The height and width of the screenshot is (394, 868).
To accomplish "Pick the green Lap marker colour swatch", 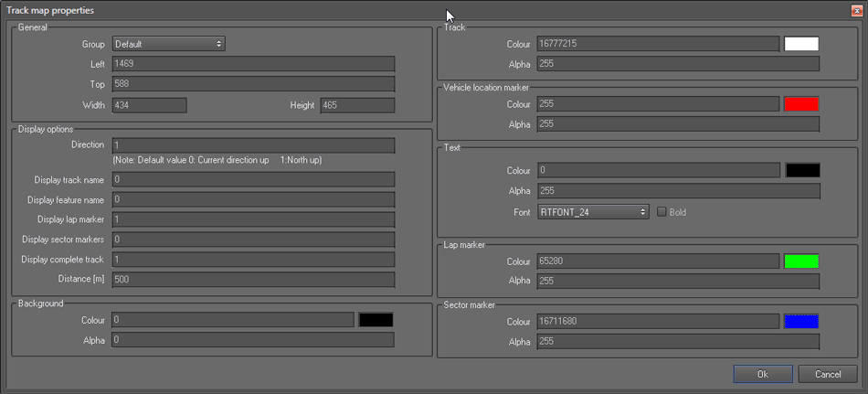I will [x=801, y=261].
